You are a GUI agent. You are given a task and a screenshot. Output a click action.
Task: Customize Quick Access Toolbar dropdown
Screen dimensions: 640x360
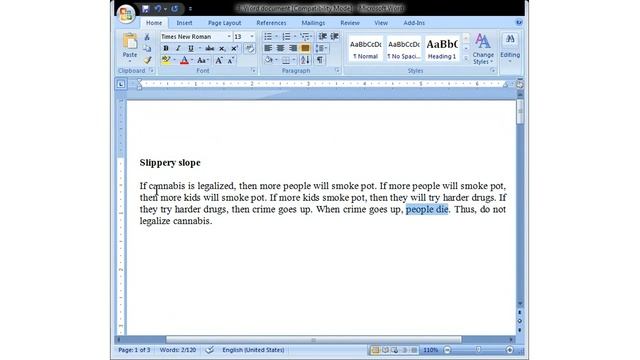point(190,9)
